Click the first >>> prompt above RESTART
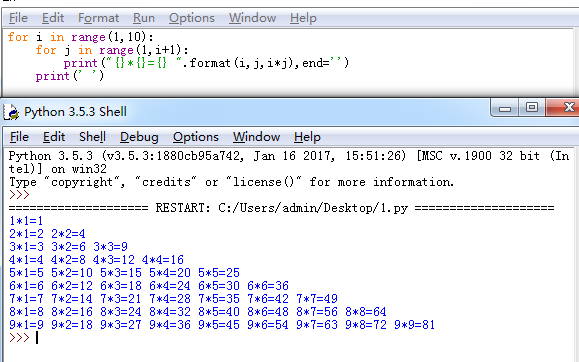 coord(19,195)
